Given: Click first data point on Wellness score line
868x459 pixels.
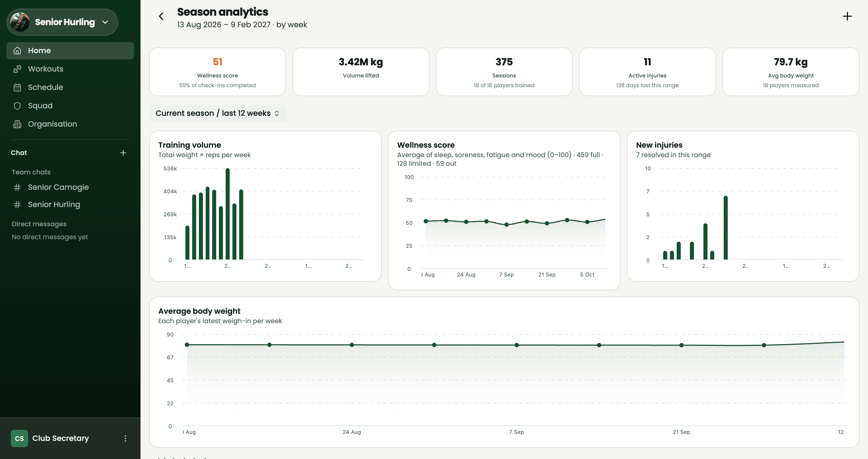Looking at the screenshot, I should [426, 221].
